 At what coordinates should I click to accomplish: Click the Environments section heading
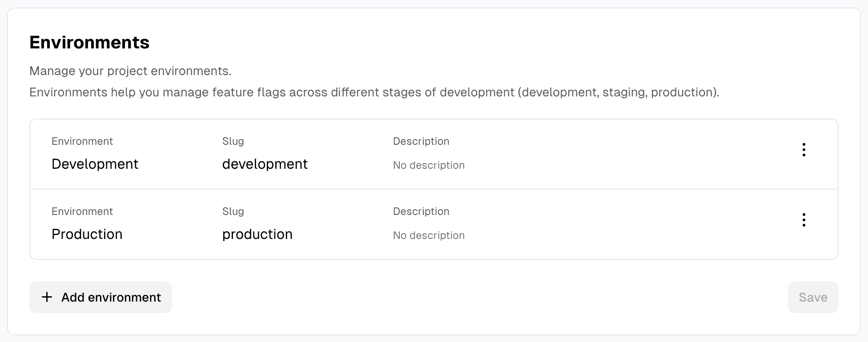[x=89, y=43]
